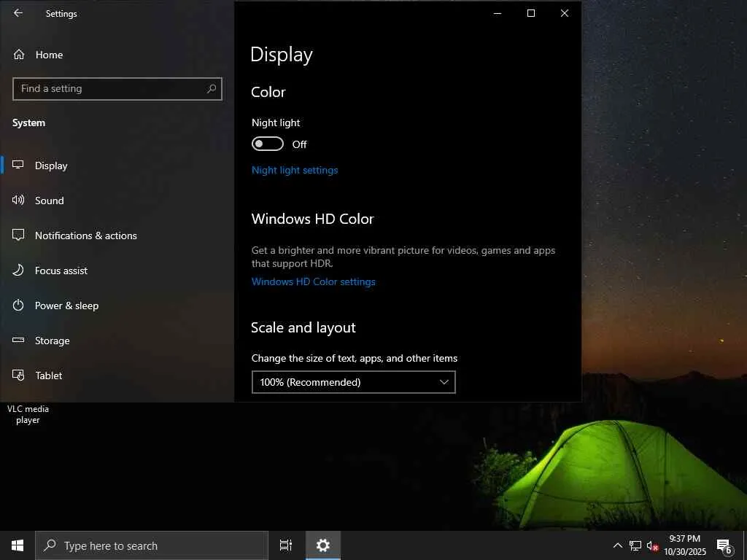This screenshot has height=560, width=747.
Task: Open Task View from the taskbar
Action: [285, 545]
